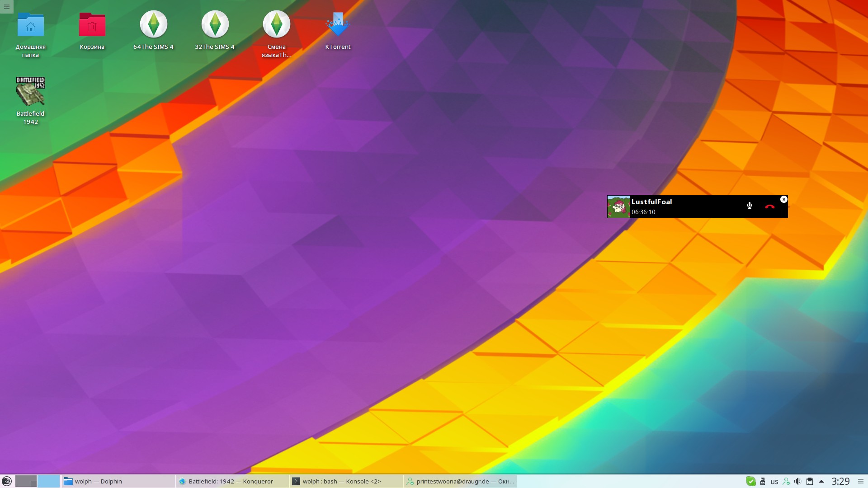This screenshot has width=868, height=488.
Task: Open removable USB device notifier tray icon
Action: 763,481
